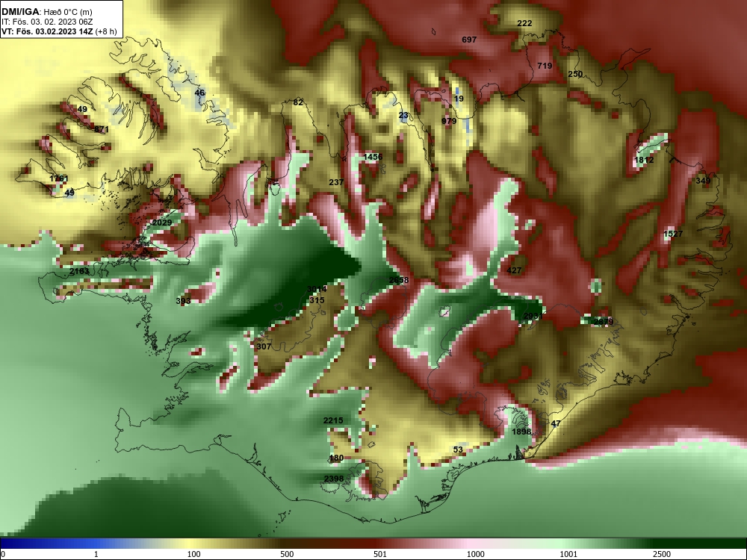Click the 2029 value label
Screen dimensions: 747x560
(x=162, y=223)
